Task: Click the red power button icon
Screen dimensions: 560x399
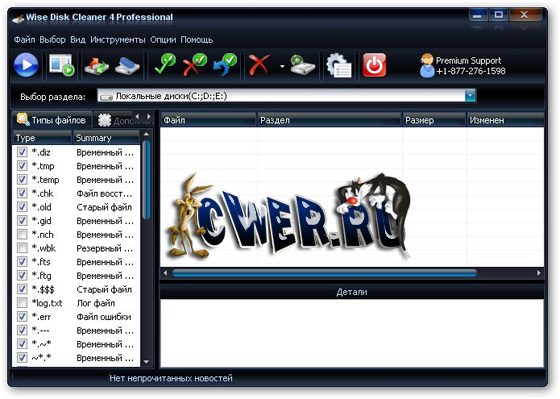Action: point(374,65)
